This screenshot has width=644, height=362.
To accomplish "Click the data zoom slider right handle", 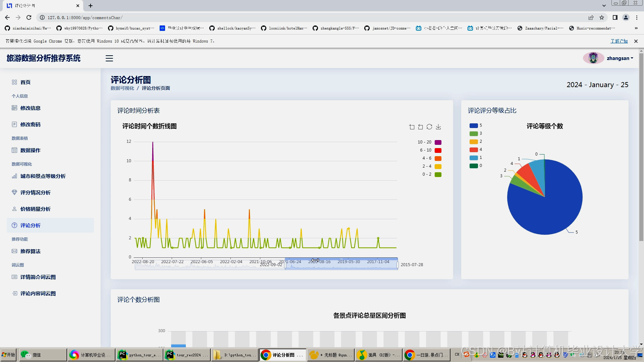I will click(398, 265).
